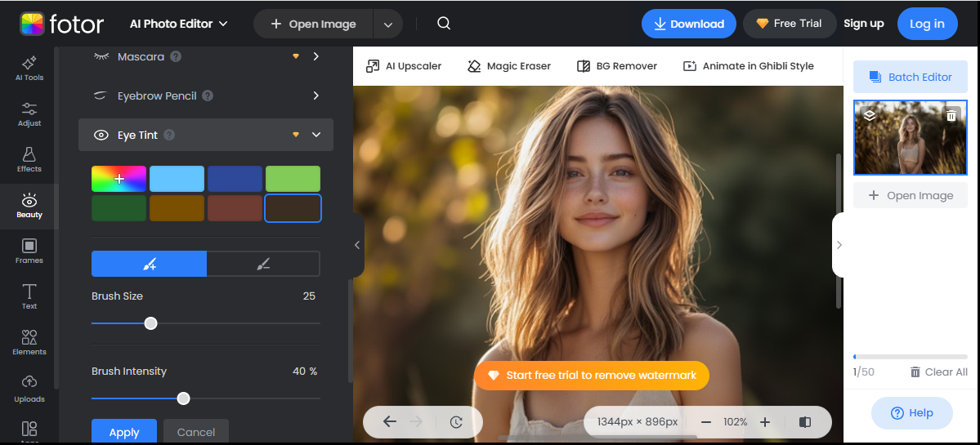This screenshot has width=980, height=445.
Task: Open the Help button
Action: (x=911, y=413)
